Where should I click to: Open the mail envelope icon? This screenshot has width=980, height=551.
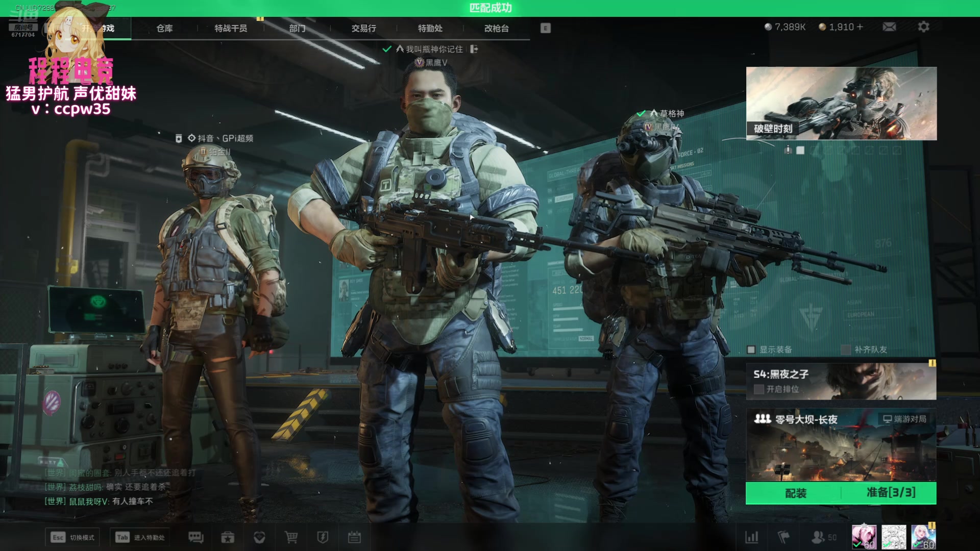click(x=889, y=27)
